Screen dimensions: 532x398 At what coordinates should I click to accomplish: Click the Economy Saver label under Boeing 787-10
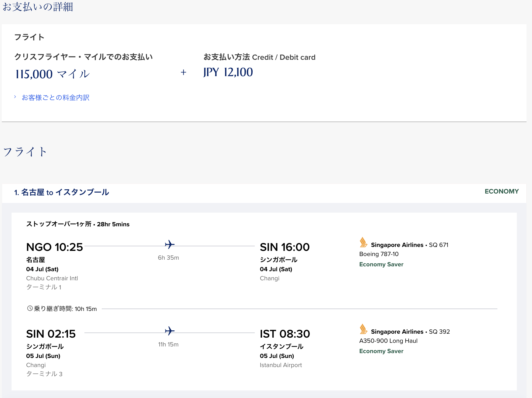[x=381, y=264]
